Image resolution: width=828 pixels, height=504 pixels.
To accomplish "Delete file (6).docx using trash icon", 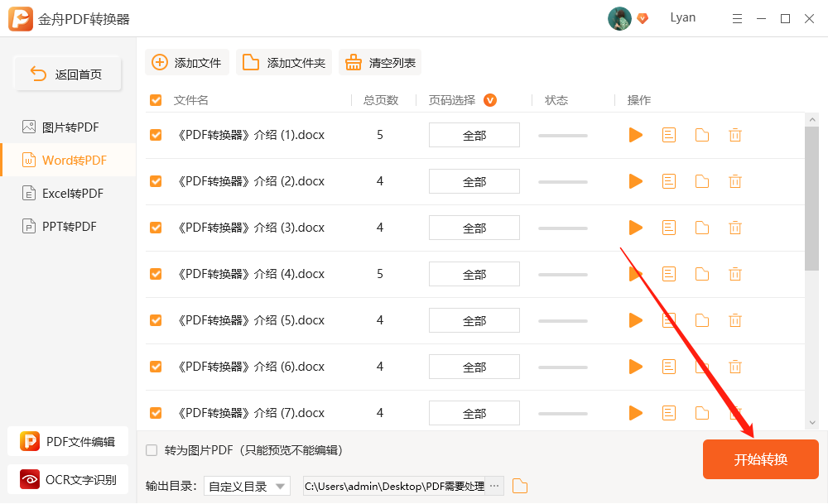I will [x=735, y=367].
